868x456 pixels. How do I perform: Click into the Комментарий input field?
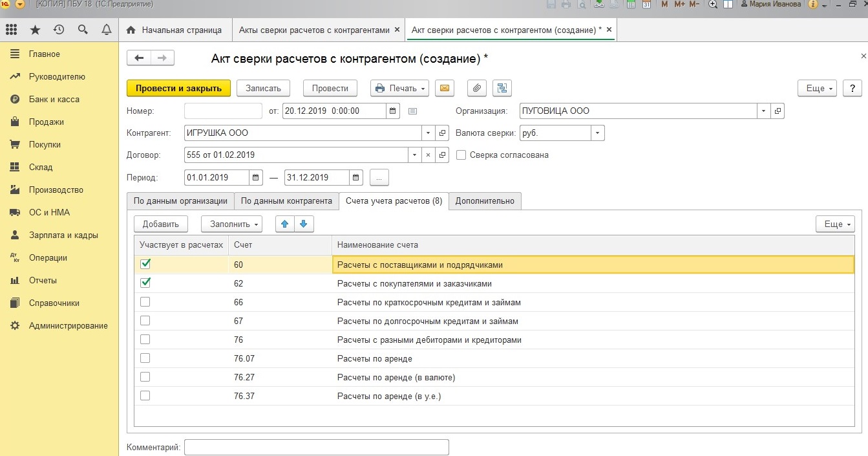point(316,447)
